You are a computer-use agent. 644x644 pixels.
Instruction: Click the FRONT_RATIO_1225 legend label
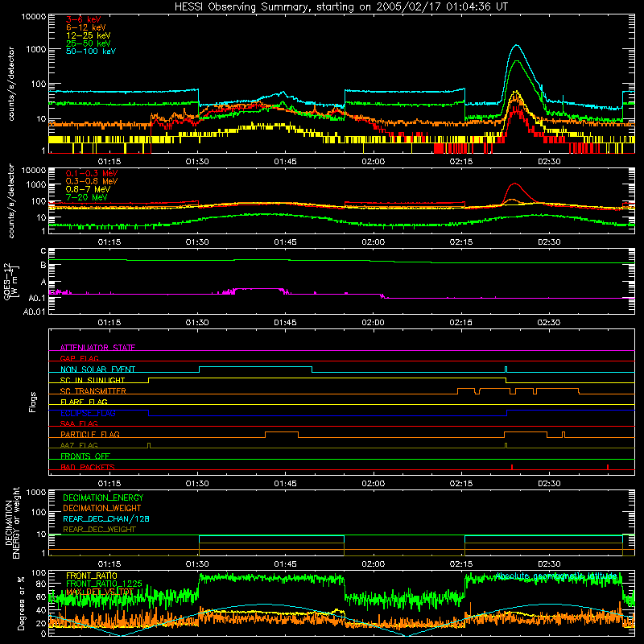tap(104, 584)
